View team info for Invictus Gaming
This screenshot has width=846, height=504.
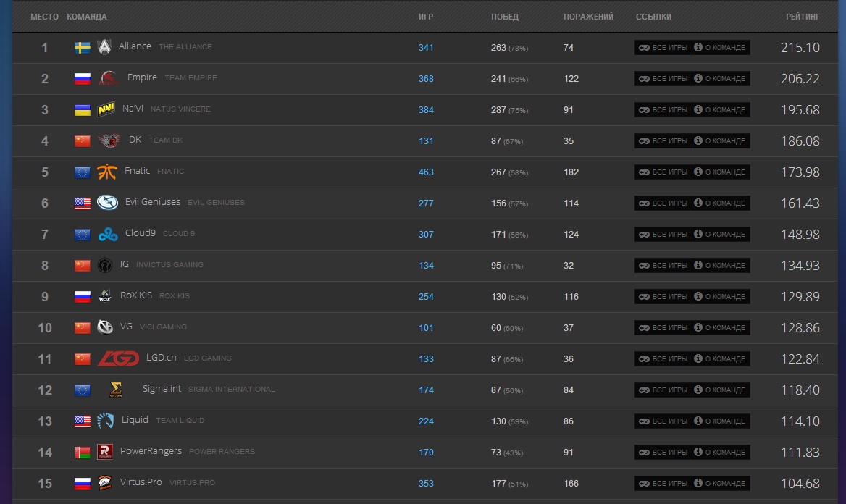[x=720, y=265]
